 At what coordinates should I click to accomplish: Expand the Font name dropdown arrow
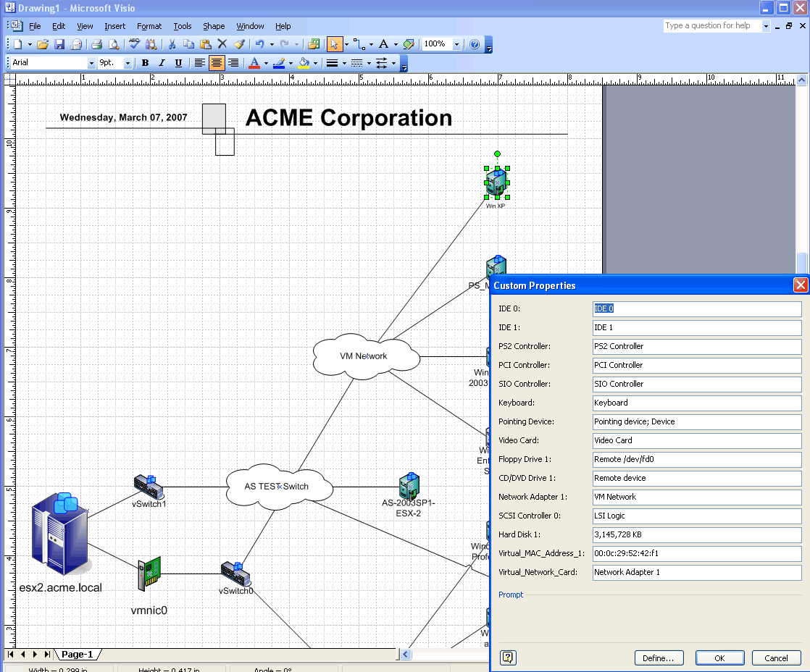coord(91,63)
